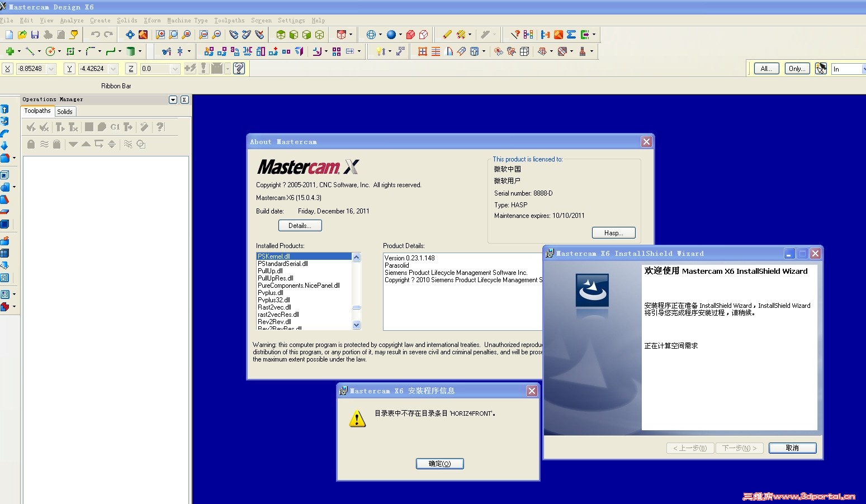
Task: Save the file with the floppy disk icon
Action: 35,35
